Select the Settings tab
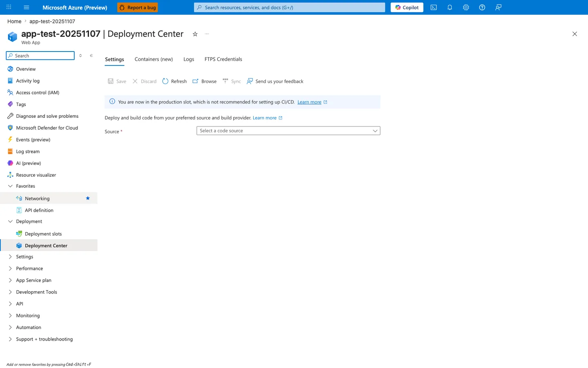The image size is (588, 368). pyautogui.click(x=114, y=59)
